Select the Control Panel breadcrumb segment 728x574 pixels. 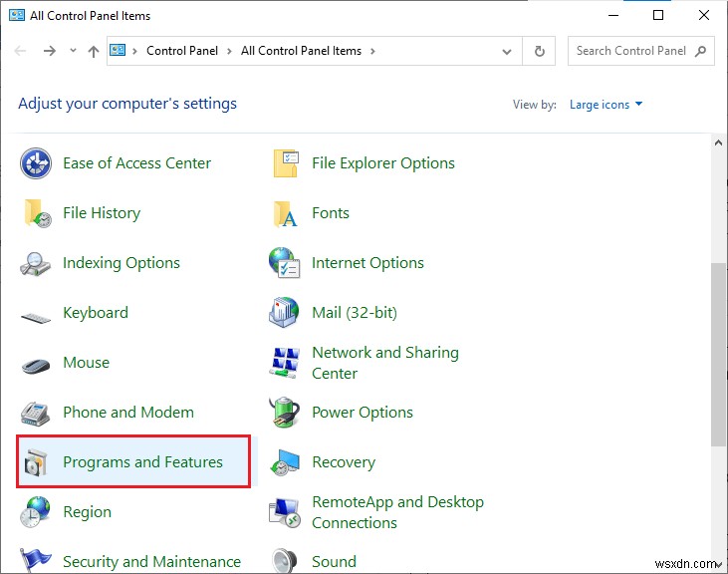(x=183, y=51)
